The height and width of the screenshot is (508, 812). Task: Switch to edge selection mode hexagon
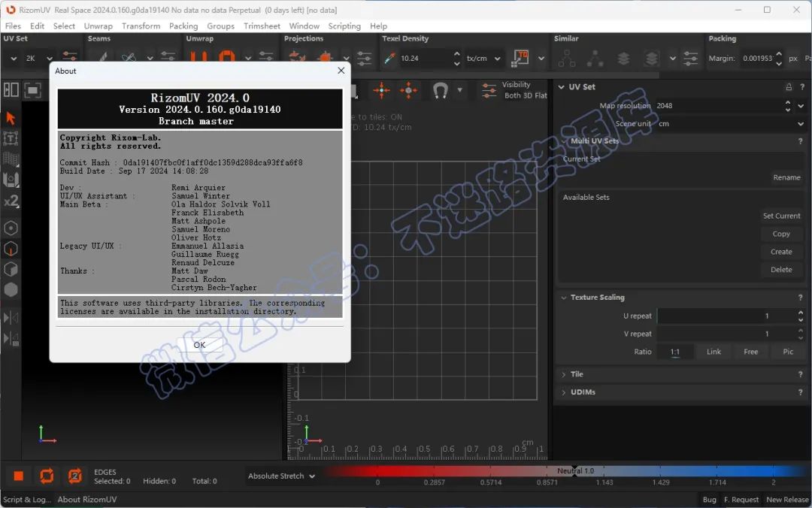coord(11,249)
